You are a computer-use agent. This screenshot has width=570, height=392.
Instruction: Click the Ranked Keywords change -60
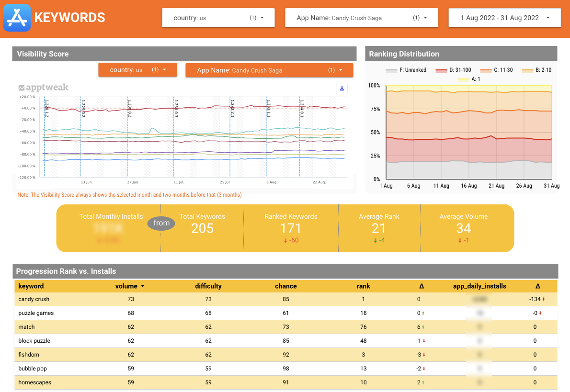tap(291, 240)
